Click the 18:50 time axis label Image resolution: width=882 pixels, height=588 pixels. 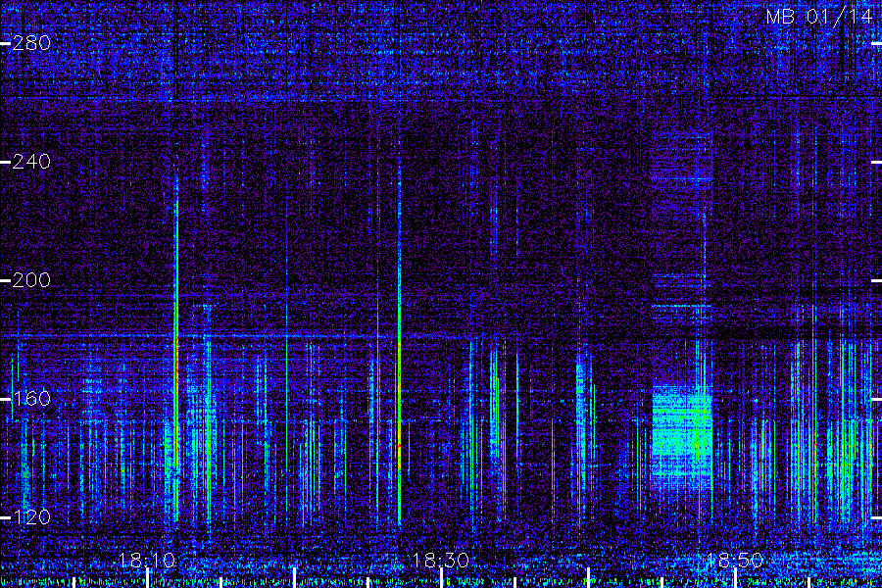pyautogui.click(x=735, y=560)
